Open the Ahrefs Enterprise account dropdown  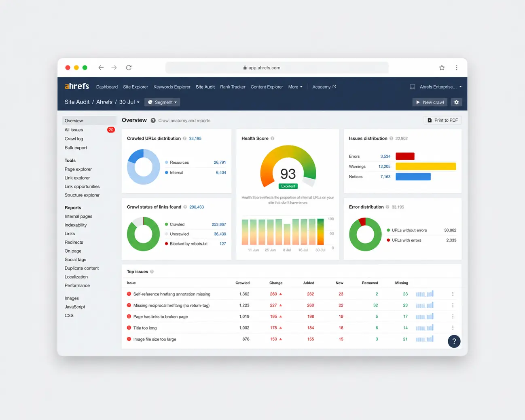(440, 87)
